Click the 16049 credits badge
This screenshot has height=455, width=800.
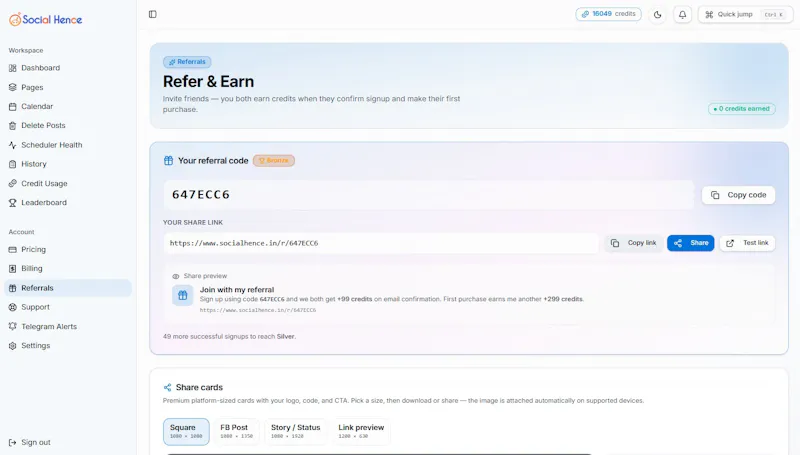[608, 14]
